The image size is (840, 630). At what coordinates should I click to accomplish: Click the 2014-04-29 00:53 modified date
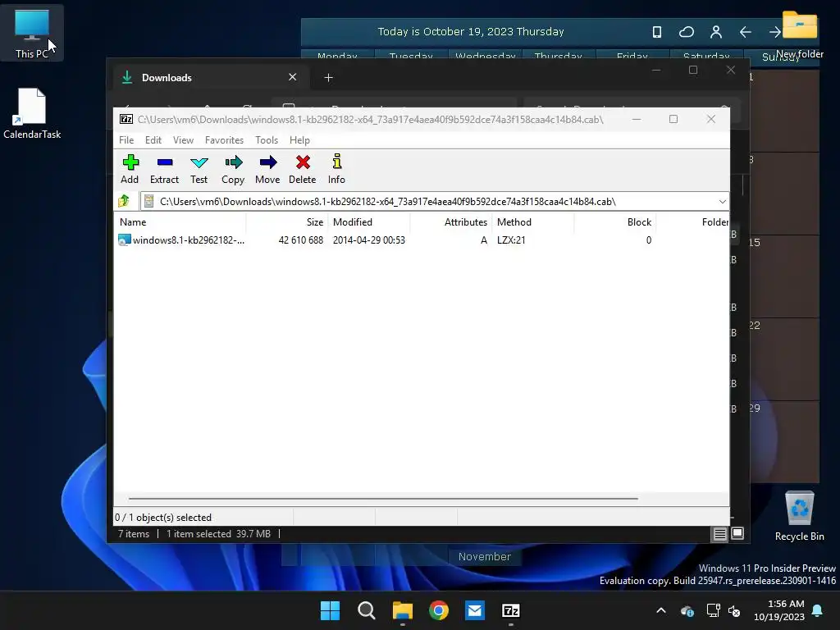click(x=369, y=240)
